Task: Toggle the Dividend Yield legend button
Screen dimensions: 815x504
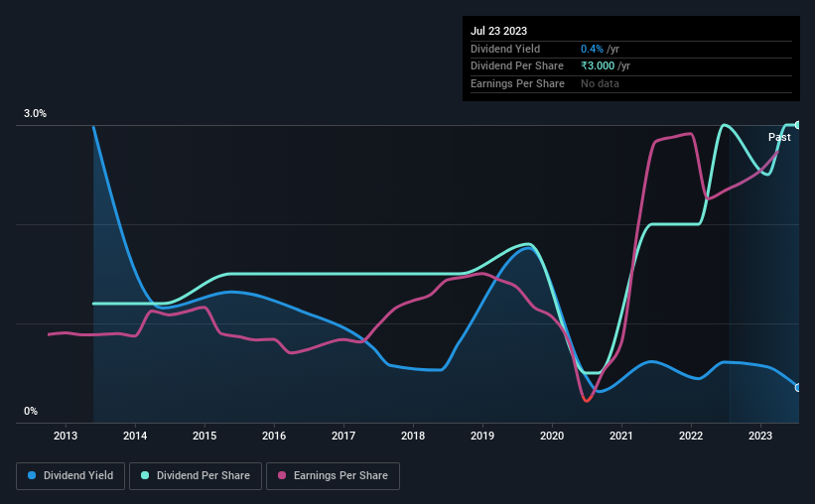Action: (x=70, y=476)
